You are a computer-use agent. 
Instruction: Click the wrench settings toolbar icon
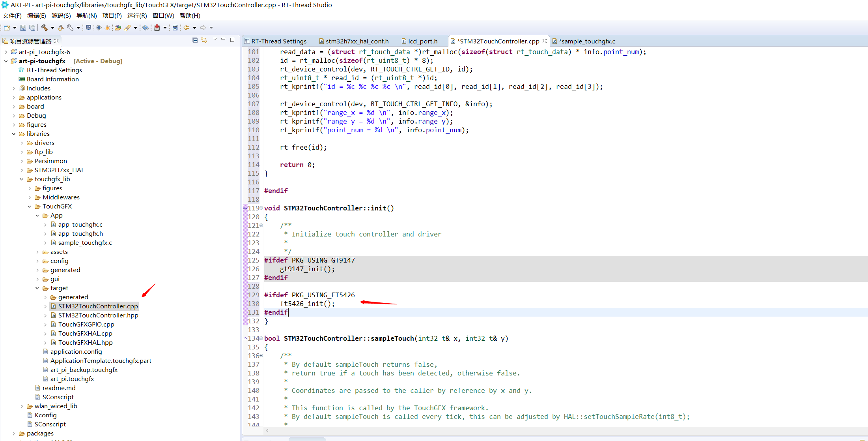70,28
